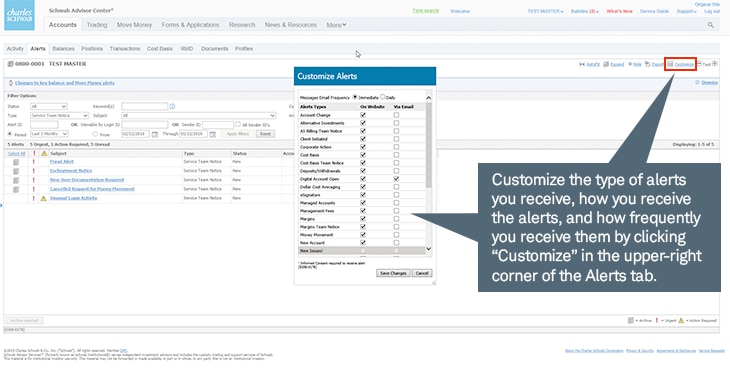Open the Support dropdown

click(x=686, y=11)
